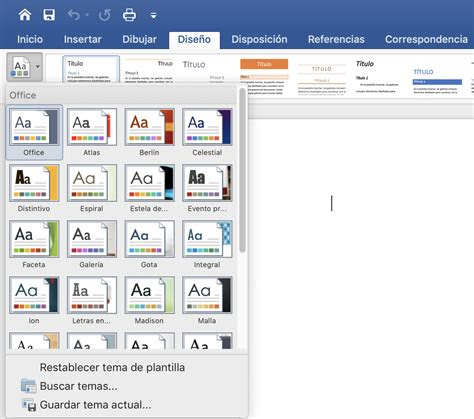Click Restablecer tema de plantilla
Screen dimensions: 474x419
(x=112, y=367)
